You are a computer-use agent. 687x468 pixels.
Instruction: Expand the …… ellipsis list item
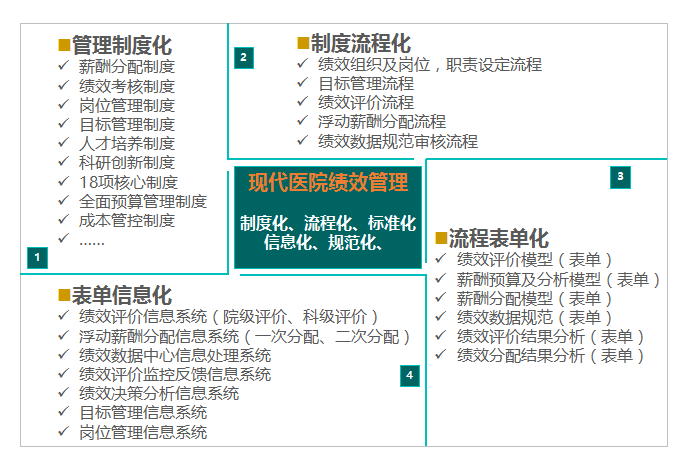(x=91, y=239)
